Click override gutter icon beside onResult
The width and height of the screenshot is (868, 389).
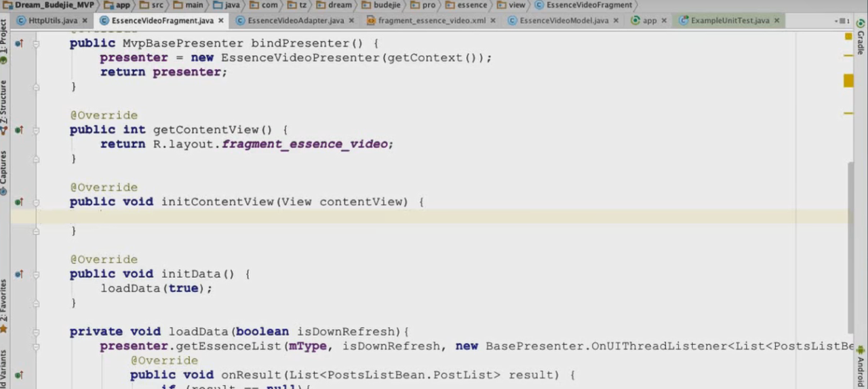[19, 375]
